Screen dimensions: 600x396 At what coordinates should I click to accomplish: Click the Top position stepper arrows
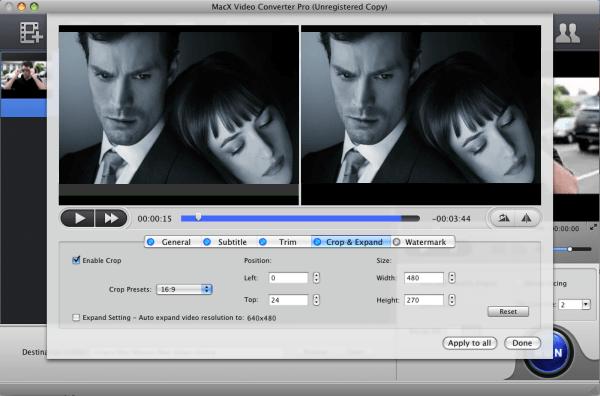click(x=316, y=300)
